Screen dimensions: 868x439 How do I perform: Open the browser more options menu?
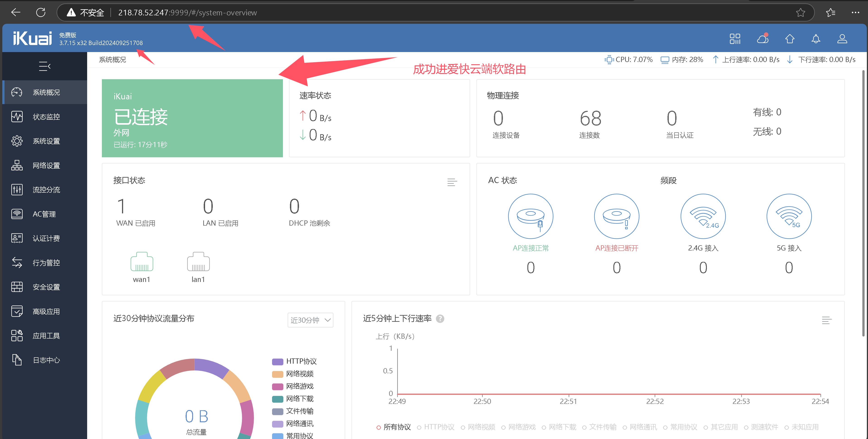pos(855,13)
